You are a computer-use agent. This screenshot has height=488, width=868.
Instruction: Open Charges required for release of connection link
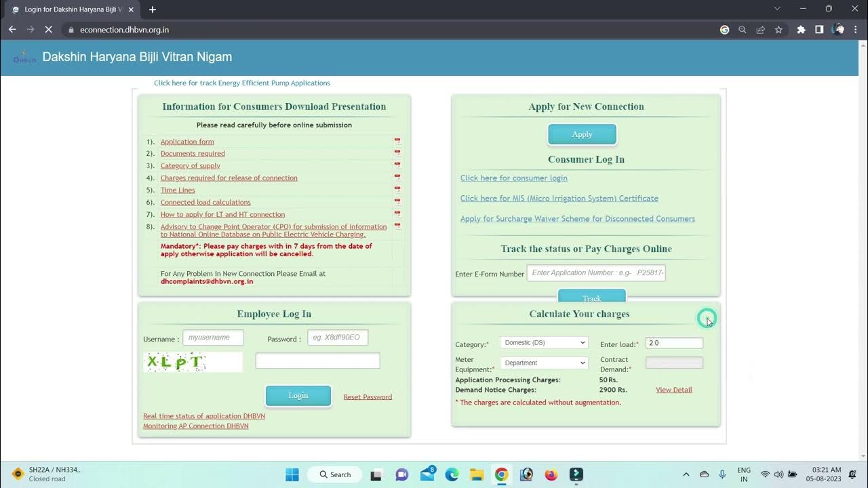[x=229, y=178]
